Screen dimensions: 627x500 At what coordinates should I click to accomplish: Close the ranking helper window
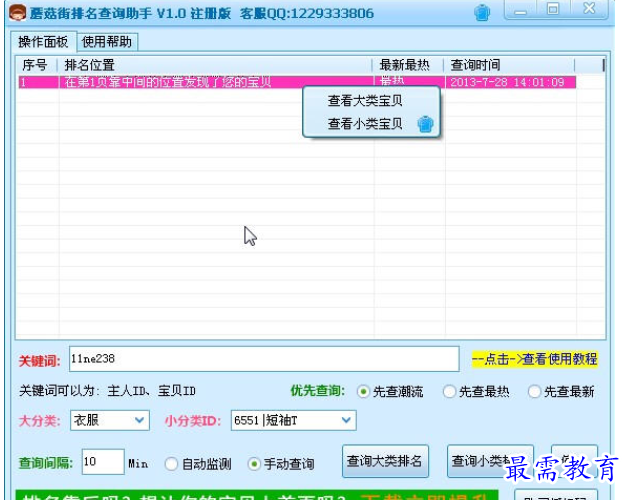coord(589,9)
